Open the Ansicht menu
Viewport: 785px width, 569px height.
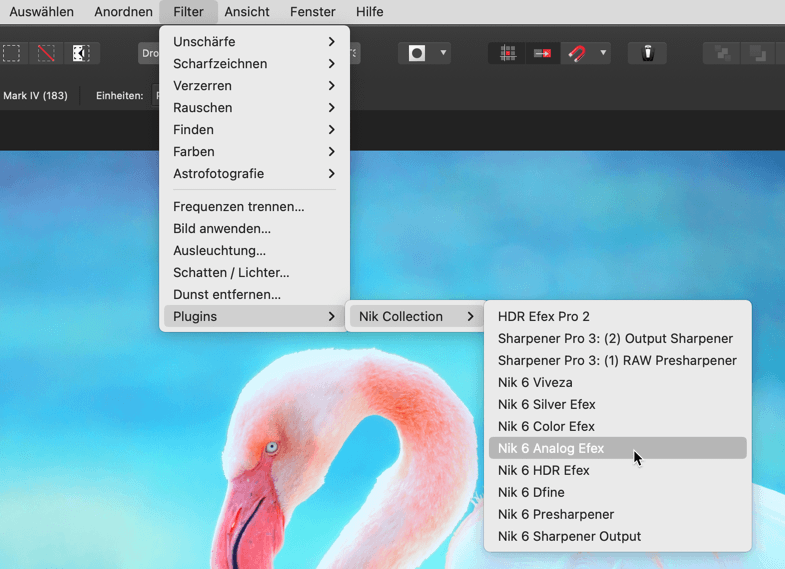pos(247,12)
